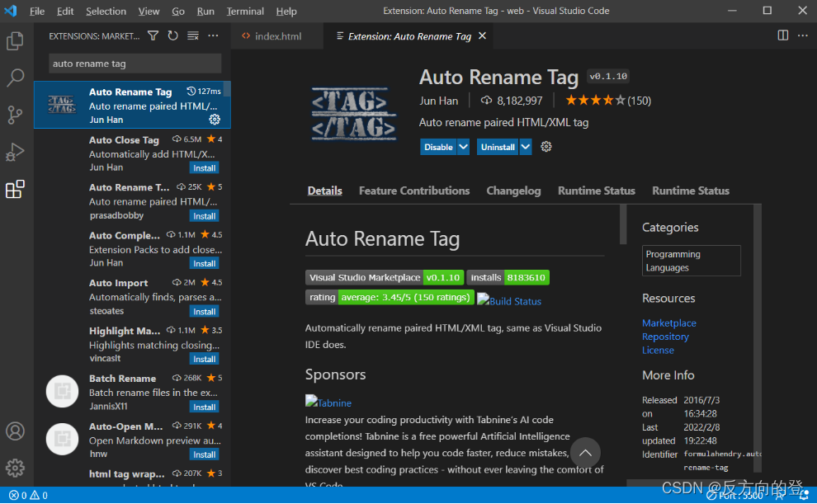Open the Help menu
Viewport: 817px width, 504px height.
pos(286,11)
